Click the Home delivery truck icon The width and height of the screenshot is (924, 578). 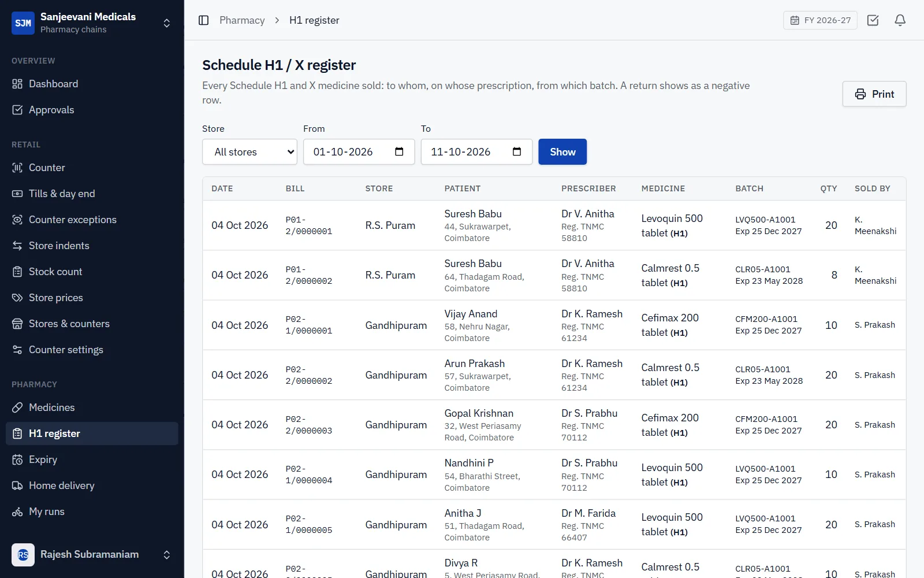coord(17,486)
